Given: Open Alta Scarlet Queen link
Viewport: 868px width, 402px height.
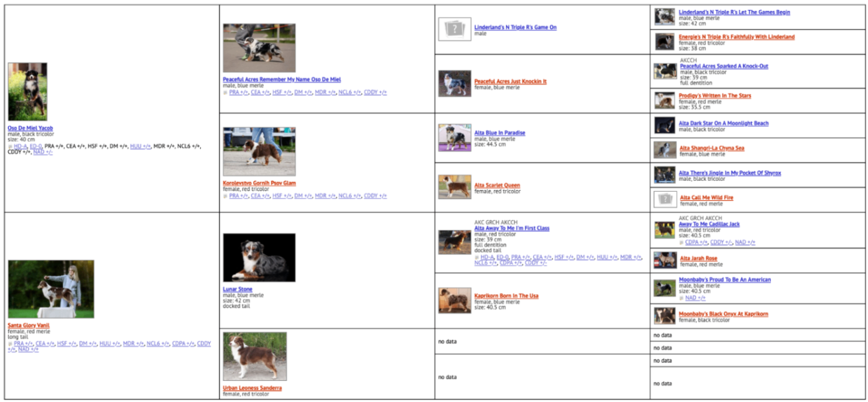Looking at the screenshot, I should tap(497, 185).
